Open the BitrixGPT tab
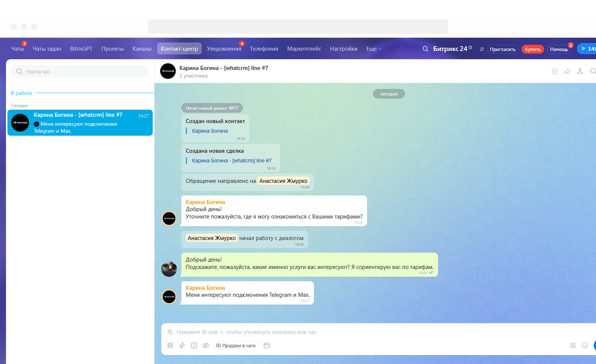This screenshot has height=364, width=596. click(81, 49)
